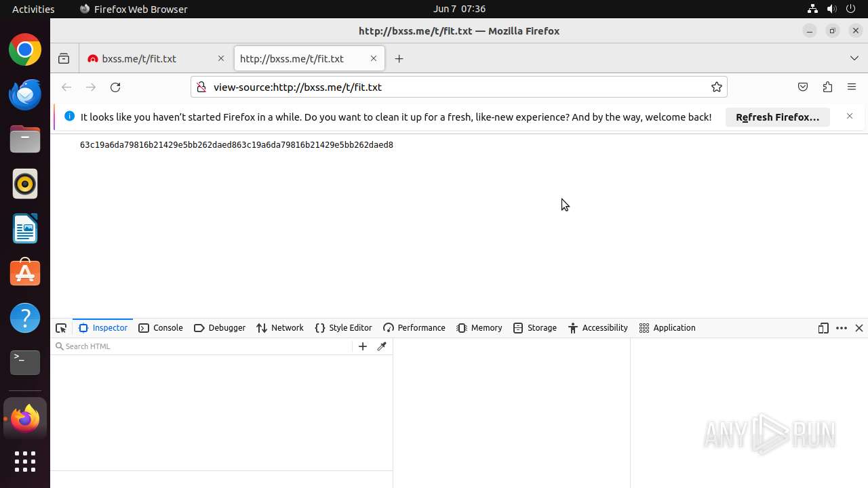Open Ubuntu Software store
This screenshot has width=868, height=488.
click(x=25, y=273)
